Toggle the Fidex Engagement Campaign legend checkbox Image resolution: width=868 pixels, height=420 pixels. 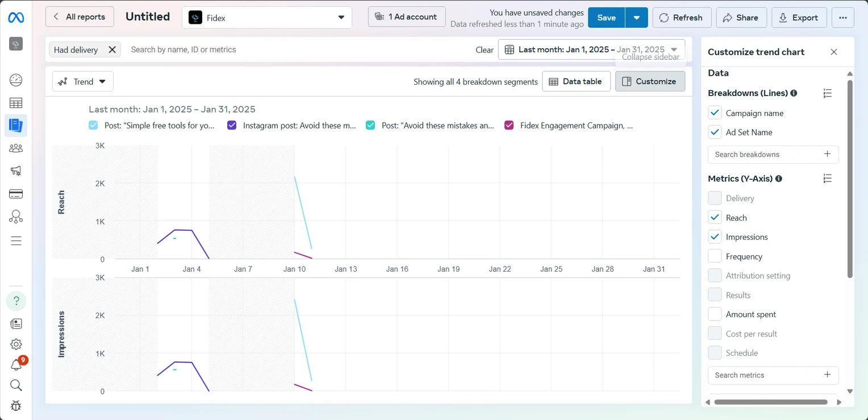[509, 126]
